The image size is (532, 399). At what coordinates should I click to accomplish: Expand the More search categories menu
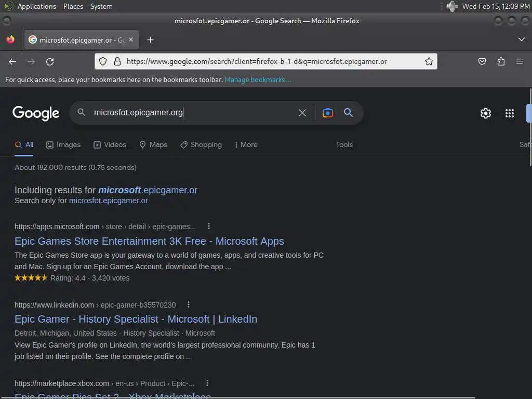[x=246, y=145]
